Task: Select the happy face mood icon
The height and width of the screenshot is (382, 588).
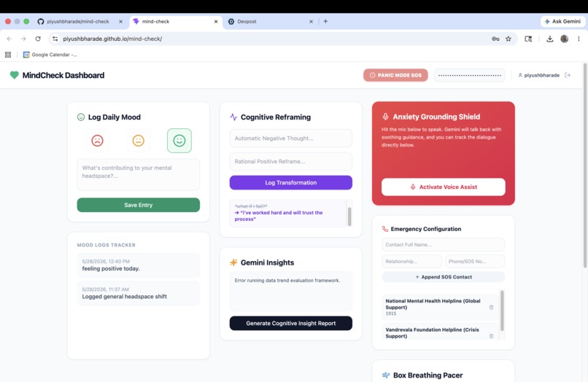Action: point(179,141)
